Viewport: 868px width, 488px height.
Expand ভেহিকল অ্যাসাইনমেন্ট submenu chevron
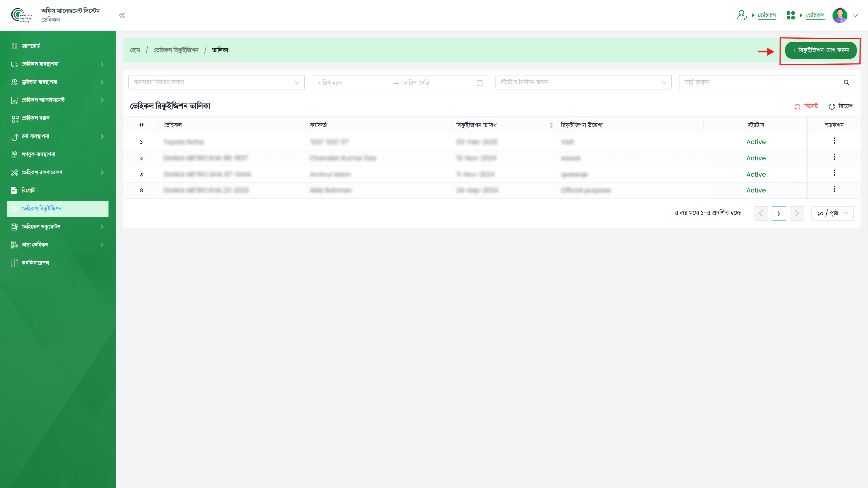pyautogui.click(x=102, y=100)
